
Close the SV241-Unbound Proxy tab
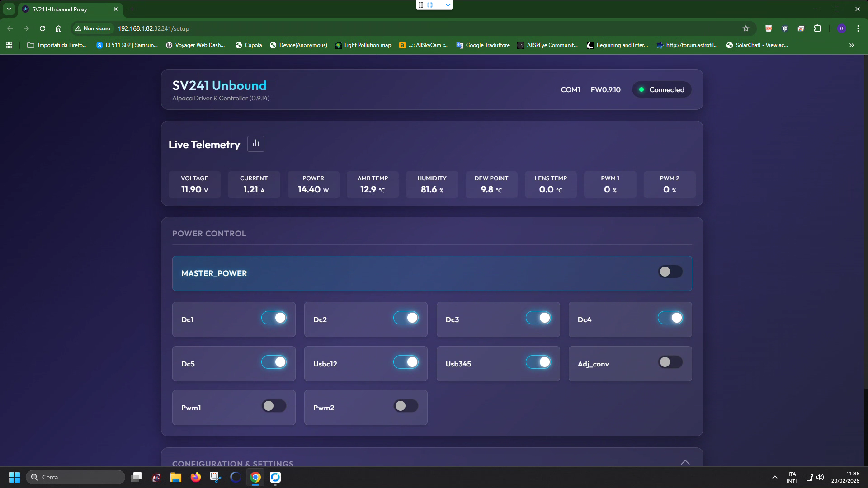click(116, 9)
